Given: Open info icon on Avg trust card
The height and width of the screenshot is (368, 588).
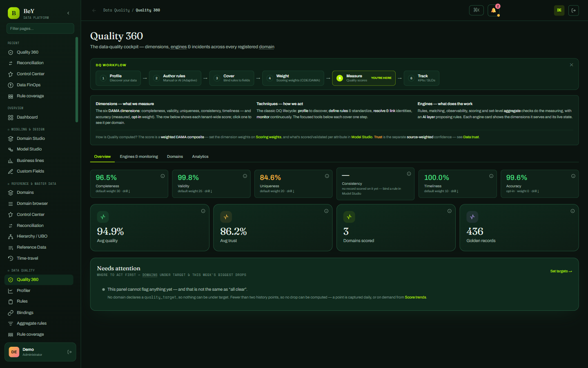Looking at the screenshot, I should (x=326, y=211).
